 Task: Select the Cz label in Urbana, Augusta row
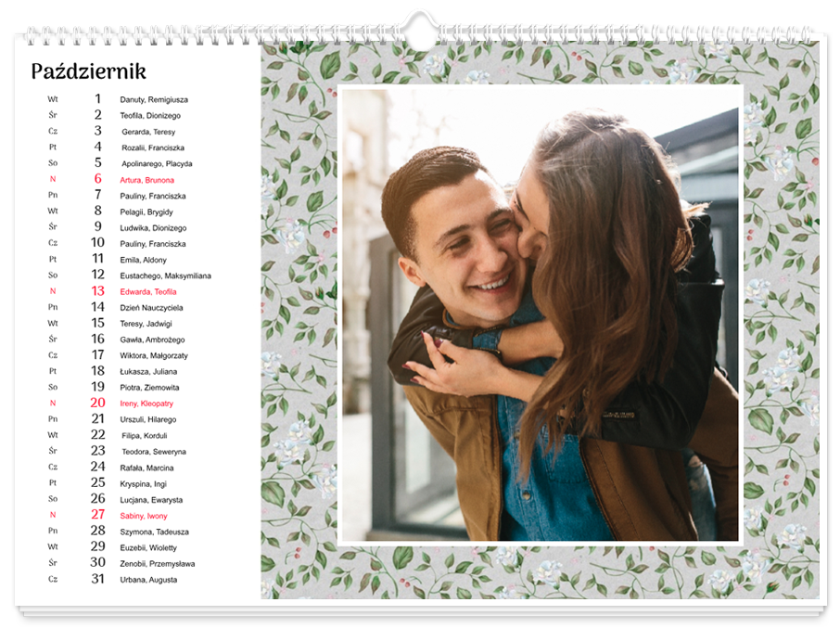pyautogui.click(x=53, y=580)
